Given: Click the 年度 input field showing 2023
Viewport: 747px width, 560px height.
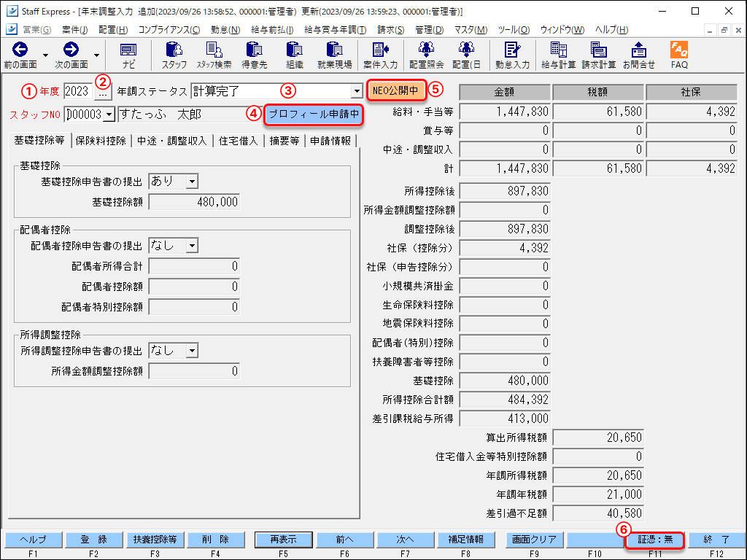Looking at the screenshot, I should tap(78, 91).
